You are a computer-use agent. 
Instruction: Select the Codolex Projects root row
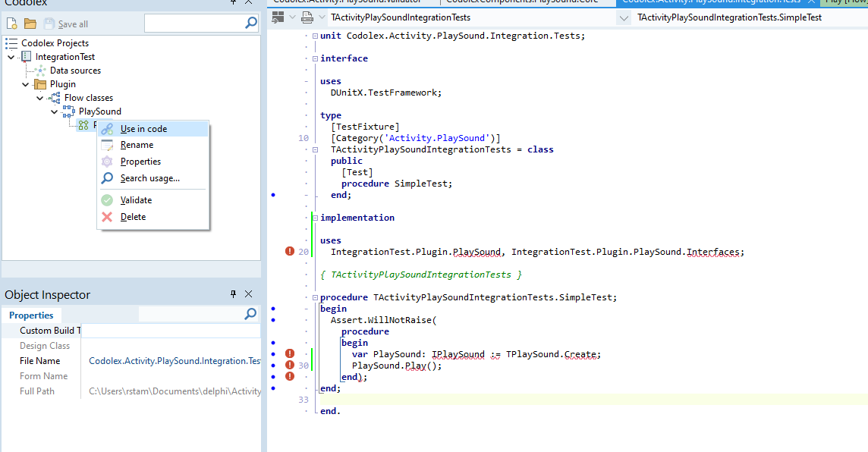tap(55, 43)
